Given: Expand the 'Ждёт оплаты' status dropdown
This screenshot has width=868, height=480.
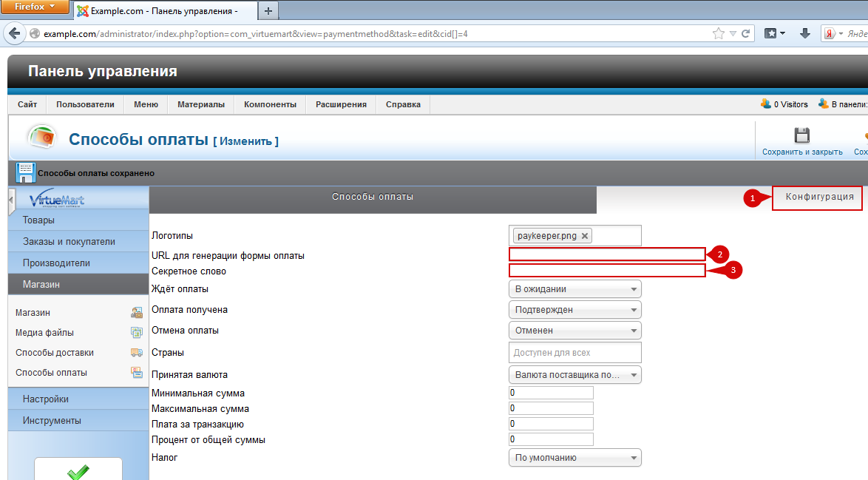Looking at the screenshot, I should [x=574, y=289].
